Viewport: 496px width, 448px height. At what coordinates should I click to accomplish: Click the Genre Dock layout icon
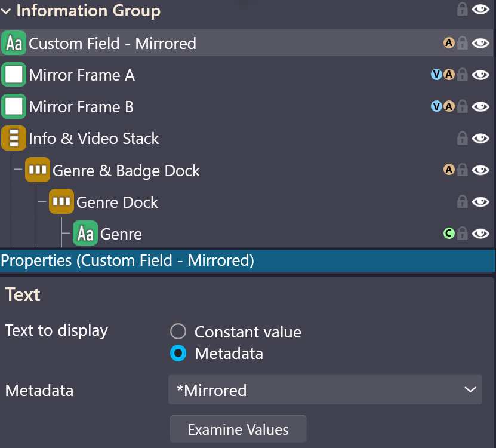point(61,201)
